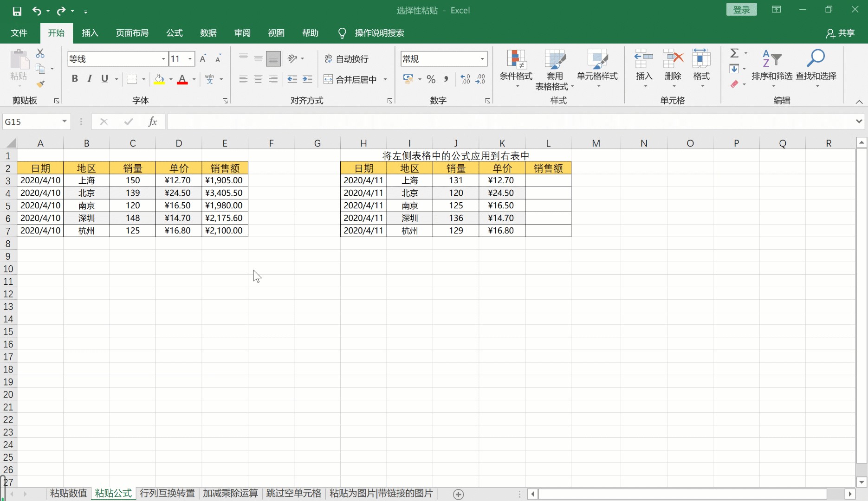
Task: Open the font size dropdown
Action: [x=190, y=59]
